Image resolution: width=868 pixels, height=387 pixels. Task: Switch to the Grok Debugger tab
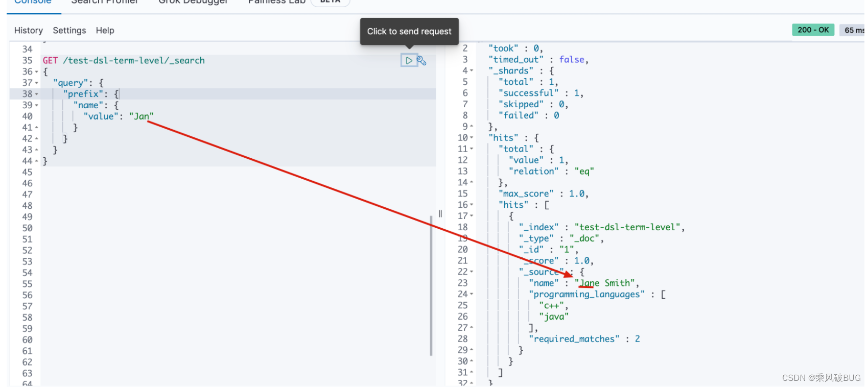click(x=193, y=2)
